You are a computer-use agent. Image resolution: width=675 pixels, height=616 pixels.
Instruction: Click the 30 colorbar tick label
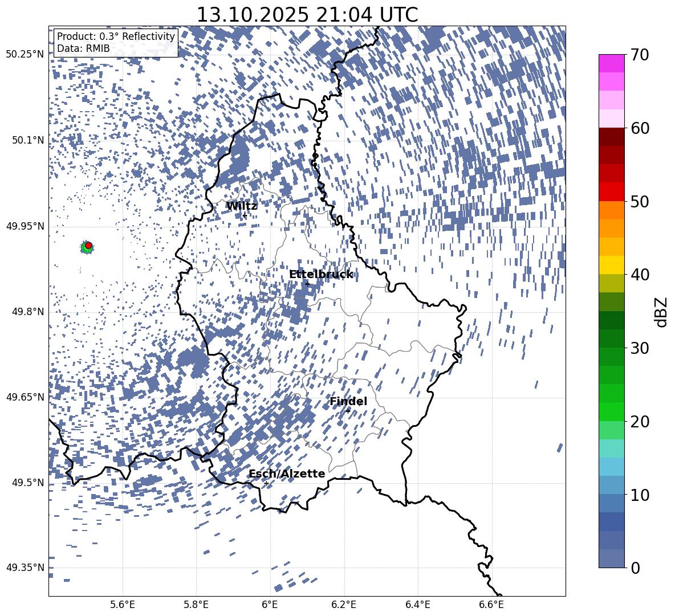point(640,348)
